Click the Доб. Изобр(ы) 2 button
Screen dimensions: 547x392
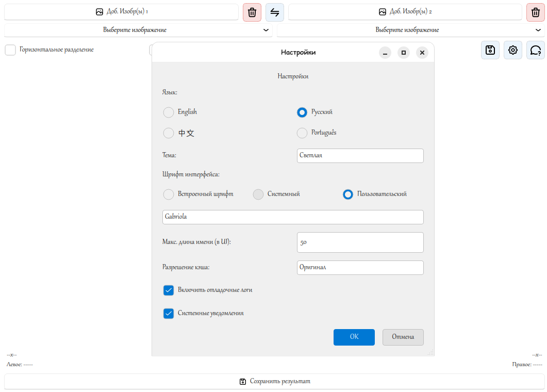click(405, 12)
